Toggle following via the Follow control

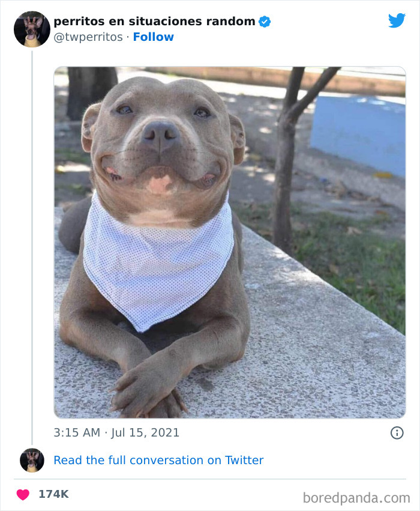click(x=153, y=37)
